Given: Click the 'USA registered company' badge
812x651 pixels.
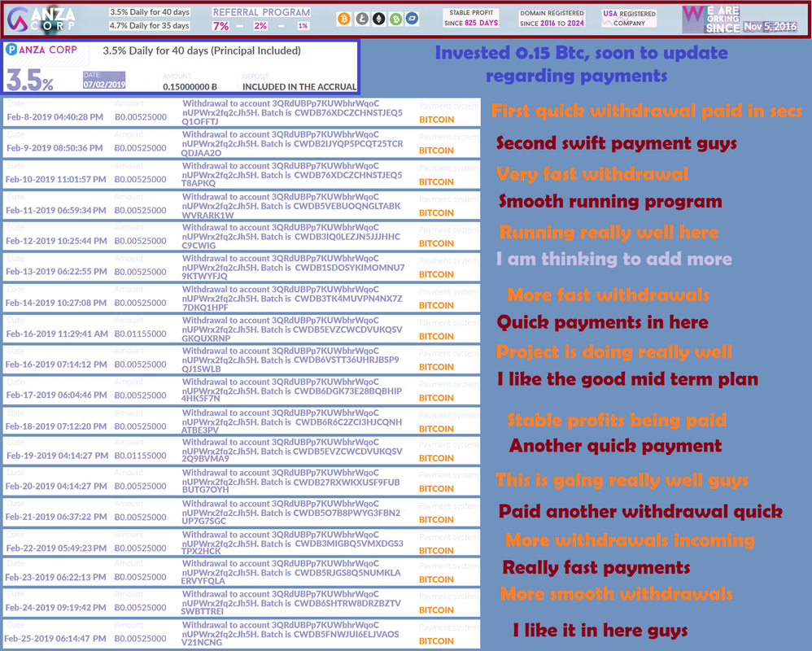Looking at the screenshot, I should [629, 18].
